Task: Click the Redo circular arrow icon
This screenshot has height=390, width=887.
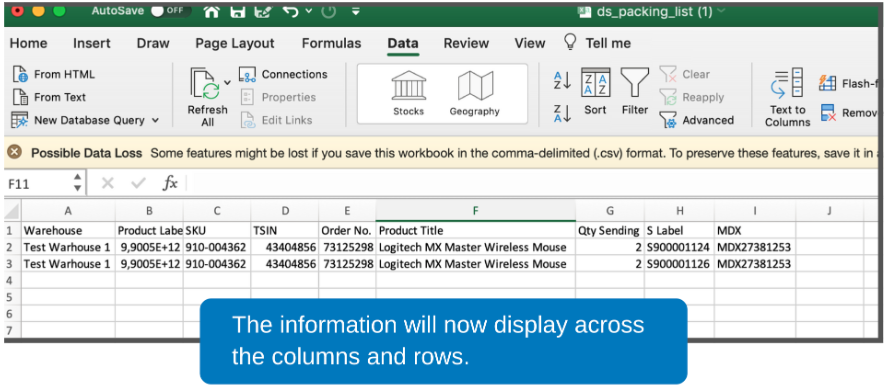Action: (x=329, y=11)
